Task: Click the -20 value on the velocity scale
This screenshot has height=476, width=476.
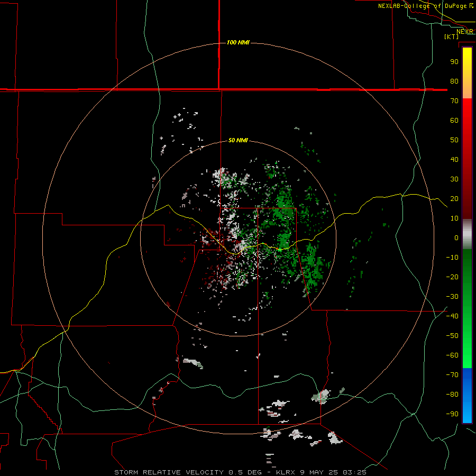Action: coord(452,277)
